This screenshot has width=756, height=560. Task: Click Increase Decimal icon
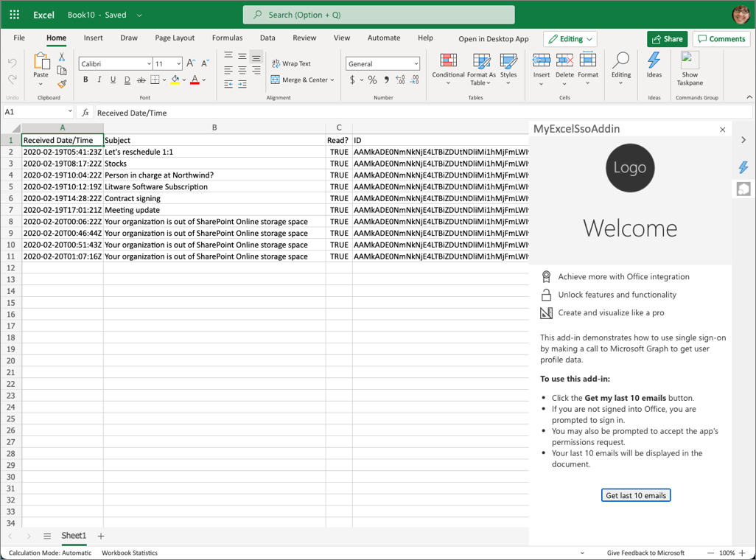[400, 80]
